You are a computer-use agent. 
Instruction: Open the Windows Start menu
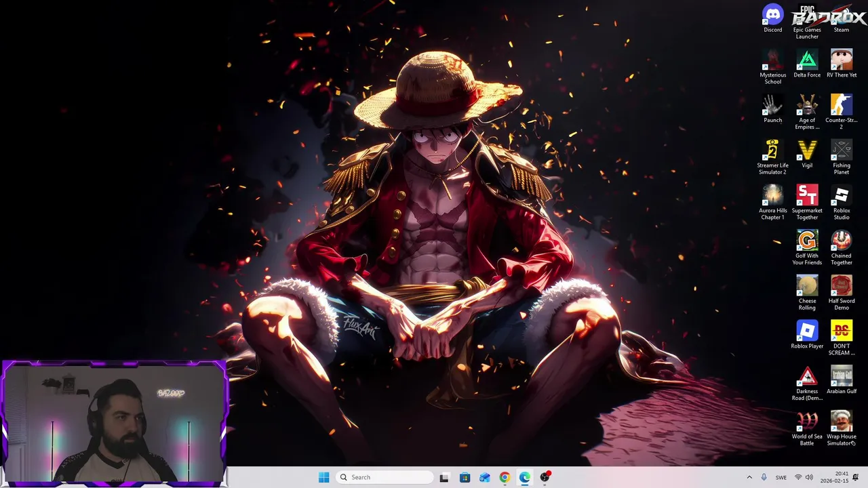[x=323, y=477]
